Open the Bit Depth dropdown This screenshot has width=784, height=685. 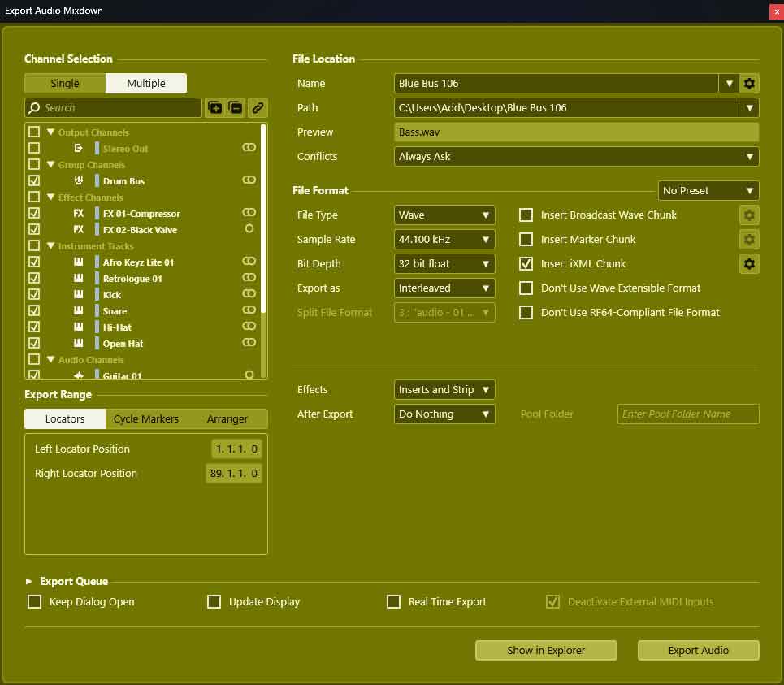(445, 263)
